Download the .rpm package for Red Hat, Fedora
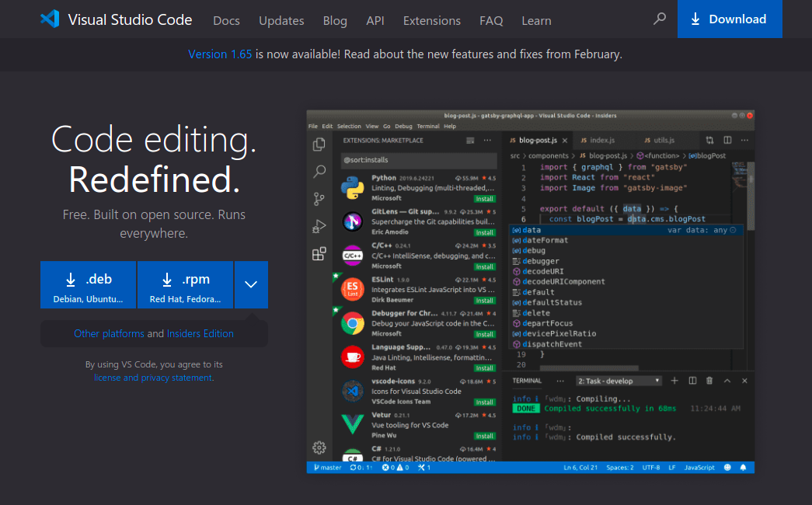812x505 pixels. point(185,285)
